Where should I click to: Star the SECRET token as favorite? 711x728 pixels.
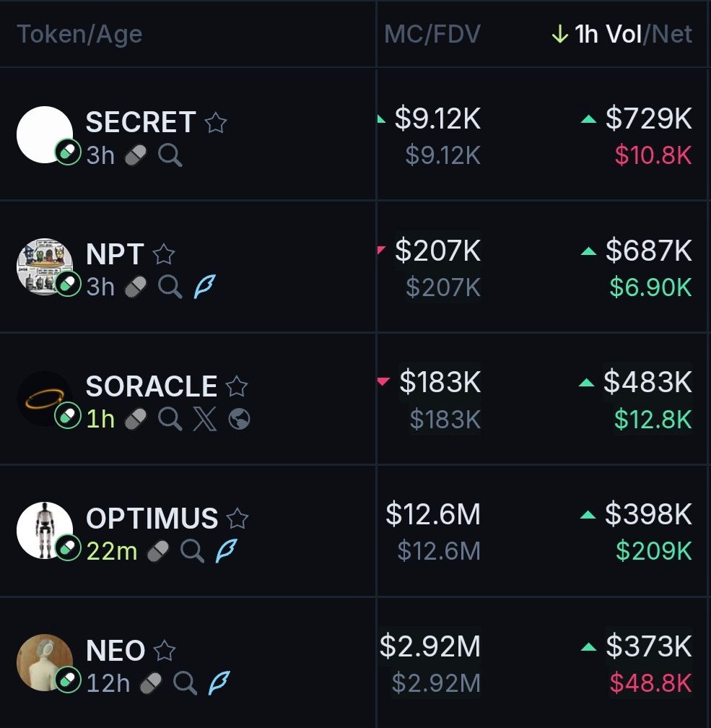(x=215, y=123)
